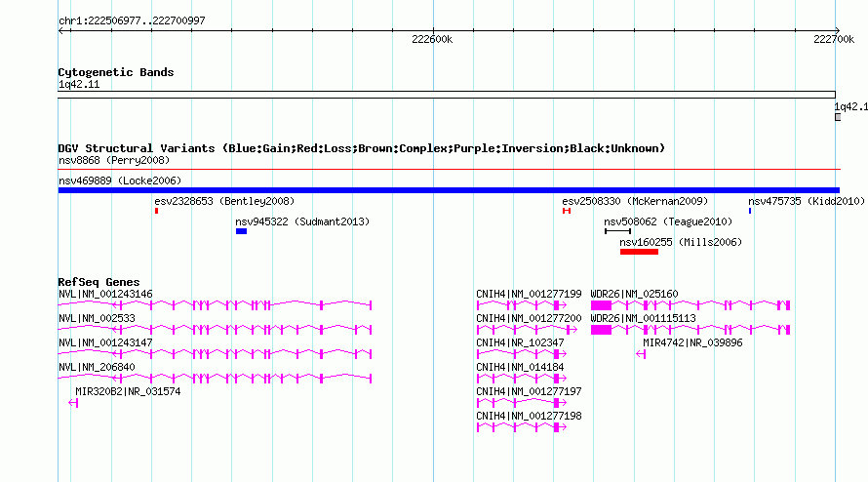The image size is (868, 482).
Task: Click the MIR320B2|NR_031574 arrow glyph
Action: coord(73,403)
